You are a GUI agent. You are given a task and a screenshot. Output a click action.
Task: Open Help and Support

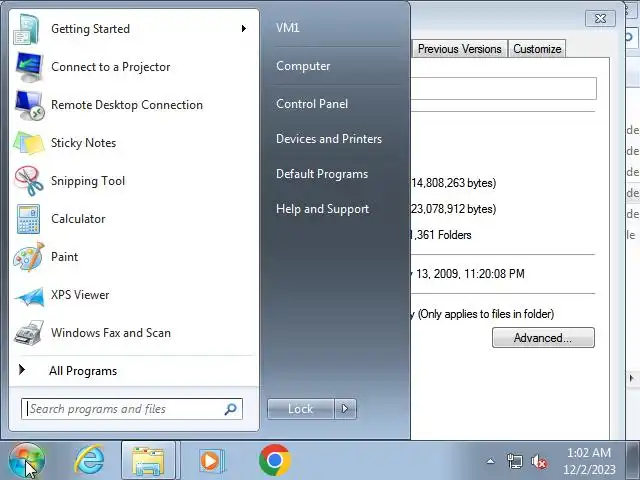tap(322, 209)
